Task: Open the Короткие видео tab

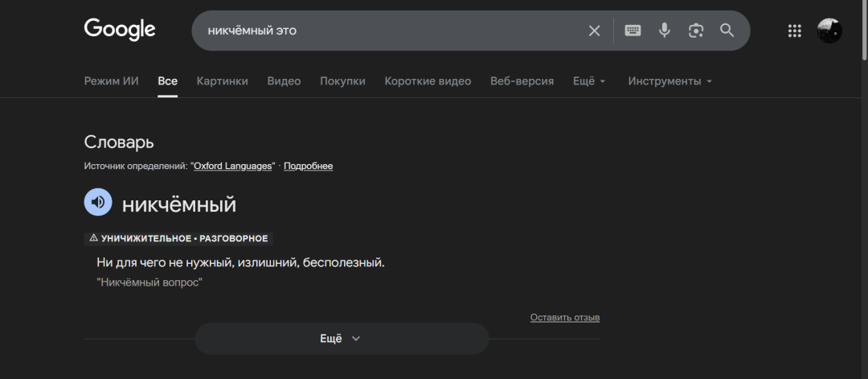Action: 428,81
